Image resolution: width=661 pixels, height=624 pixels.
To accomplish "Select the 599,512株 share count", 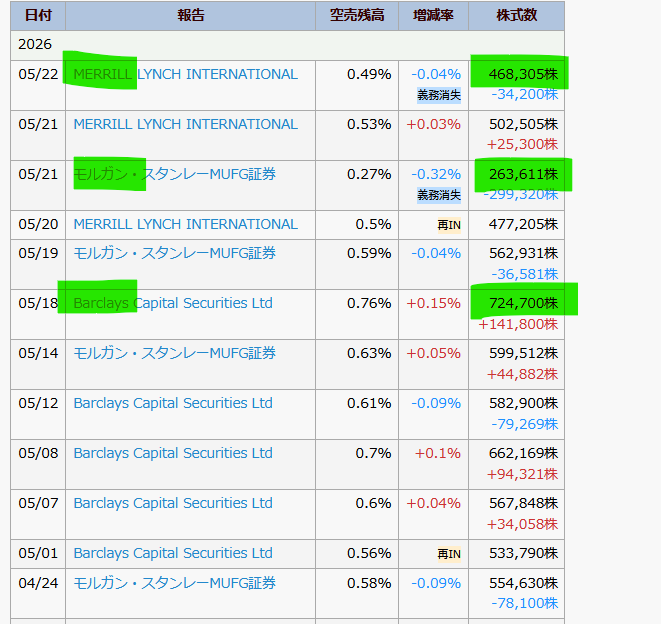I will pyautogui.click(x=523, y=353).
